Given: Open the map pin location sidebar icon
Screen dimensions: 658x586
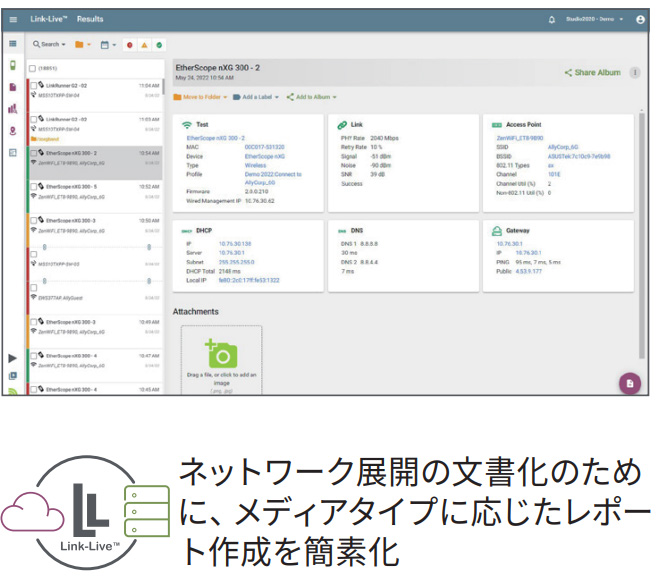Looking at the screenshot, I should 13,131.
